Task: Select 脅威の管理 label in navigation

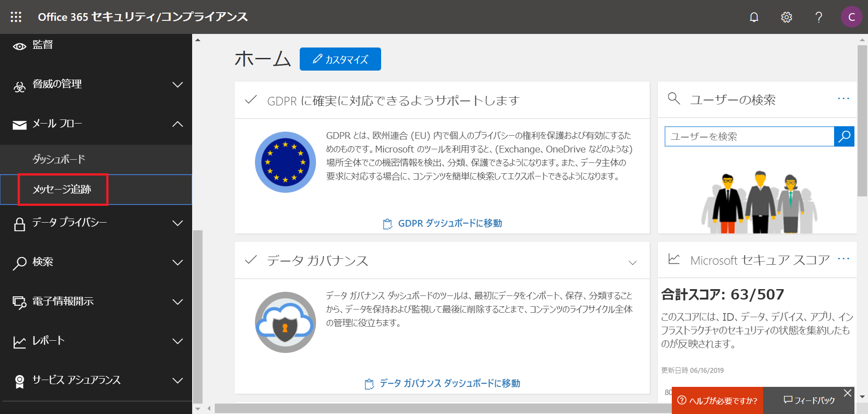Action: tap(57, 84)
